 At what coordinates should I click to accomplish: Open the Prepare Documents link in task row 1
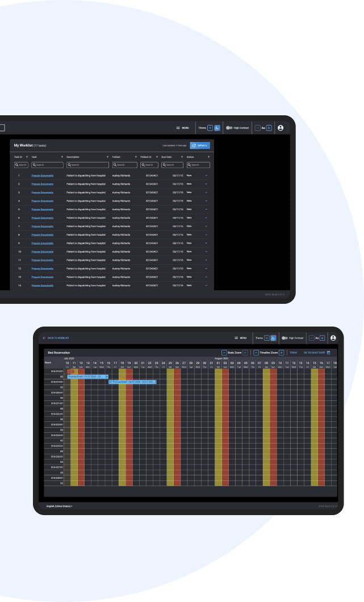(42, 175)
